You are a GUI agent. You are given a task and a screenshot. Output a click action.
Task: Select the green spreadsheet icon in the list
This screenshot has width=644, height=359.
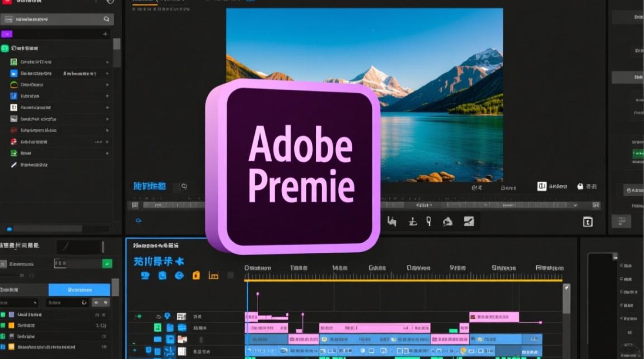13,62
